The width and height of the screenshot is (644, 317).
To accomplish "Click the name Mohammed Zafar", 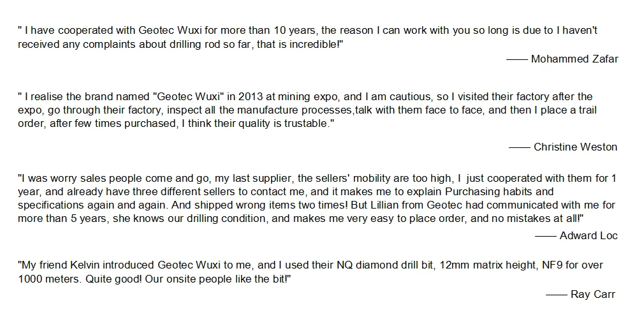I will point(574,59).
